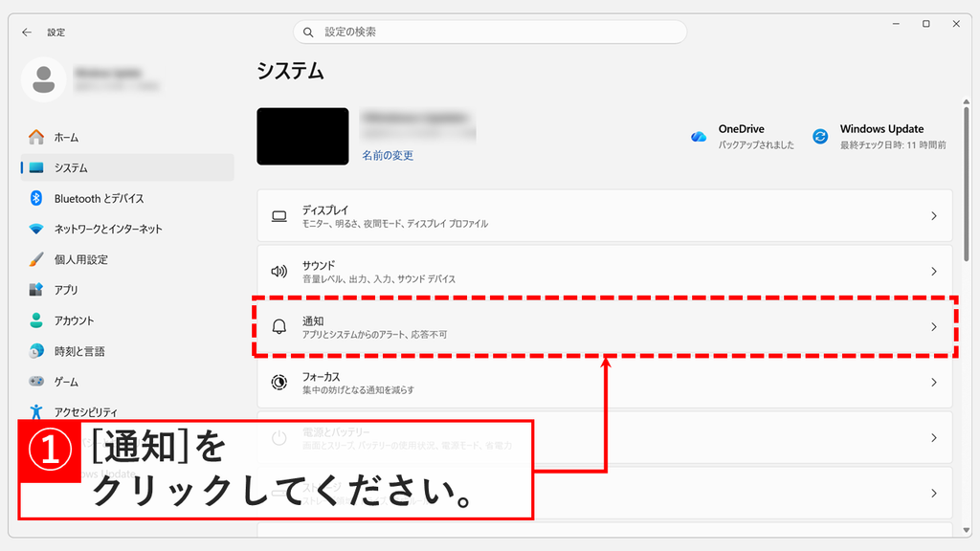
Task: Click text 集中の妨げとなる通知を減らす
Action: [358, 390]
